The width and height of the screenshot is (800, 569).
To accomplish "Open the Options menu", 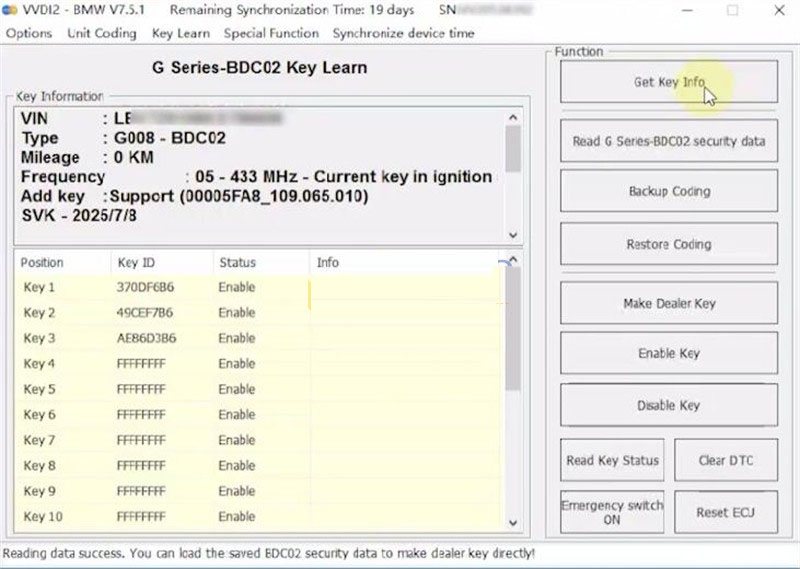I will point(29,33).
